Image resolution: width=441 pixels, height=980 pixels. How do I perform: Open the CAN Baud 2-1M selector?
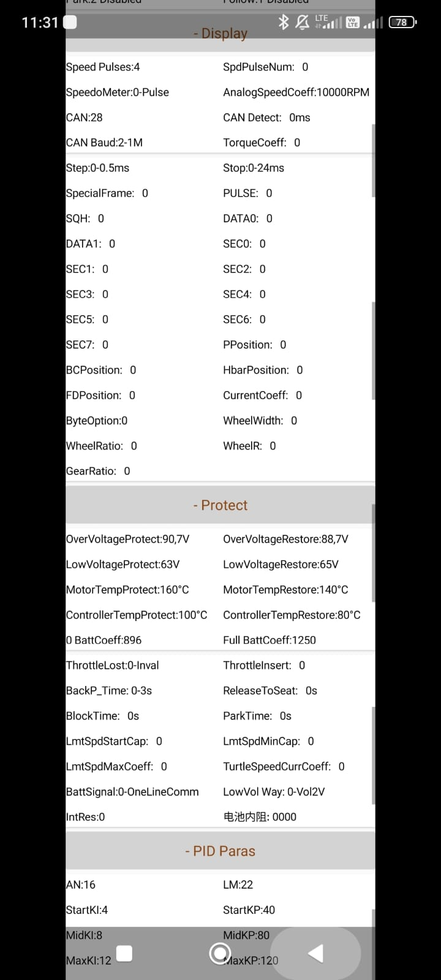pyautogui.click(x=104, y=143)
